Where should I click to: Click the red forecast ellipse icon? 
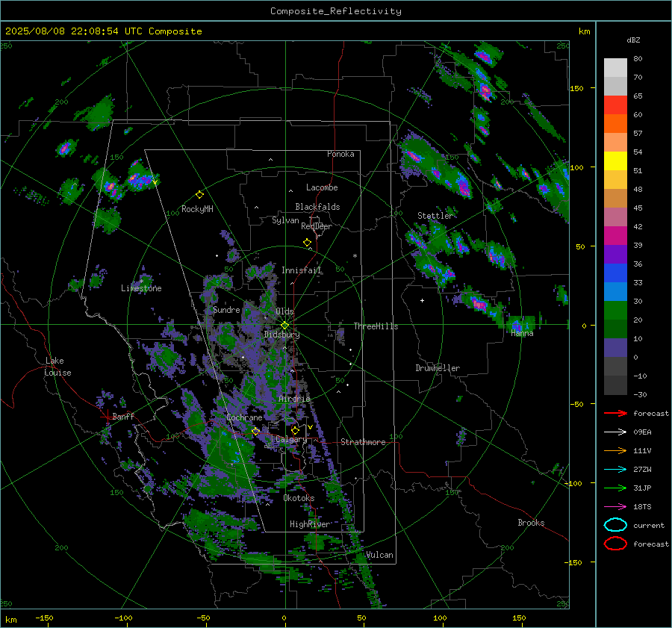[x=615, y=544]
